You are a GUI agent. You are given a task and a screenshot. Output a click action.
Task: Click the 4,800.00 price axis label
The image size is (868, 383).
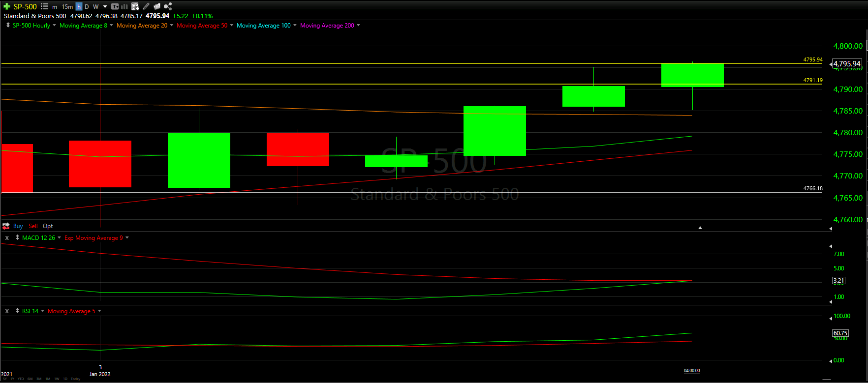(x=848, y=46)
